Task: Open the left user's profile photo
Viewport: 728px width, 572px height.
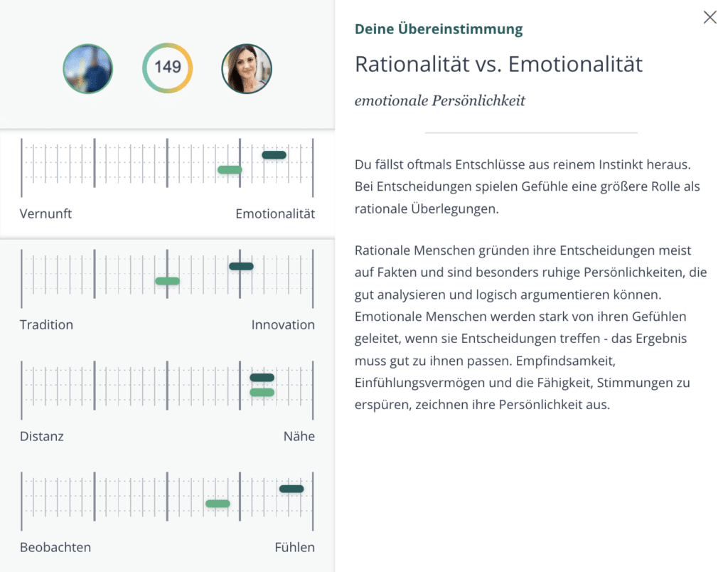Action: [87, 69]
